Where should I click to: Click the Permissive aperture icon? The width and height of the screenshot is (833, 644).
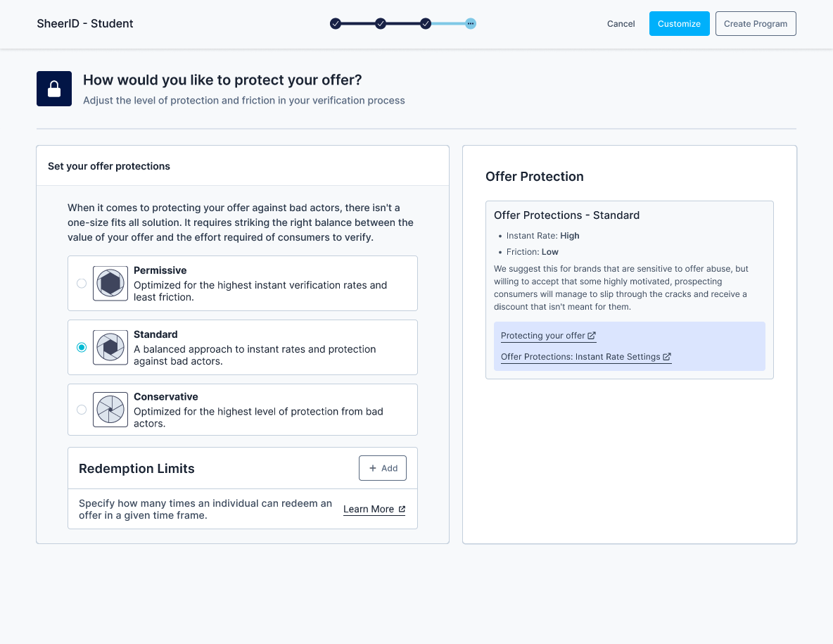[x=110, y=284]
